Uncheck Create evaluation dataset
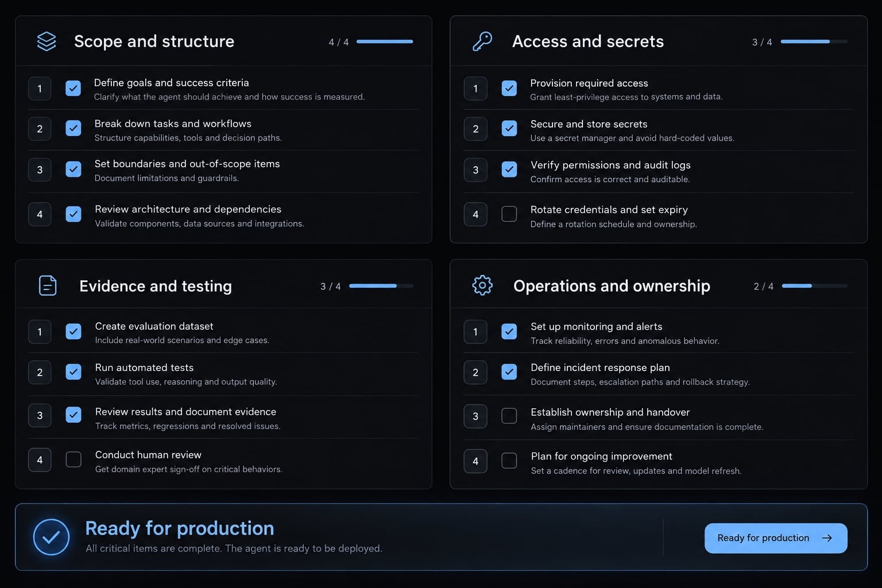 (73, 331)
